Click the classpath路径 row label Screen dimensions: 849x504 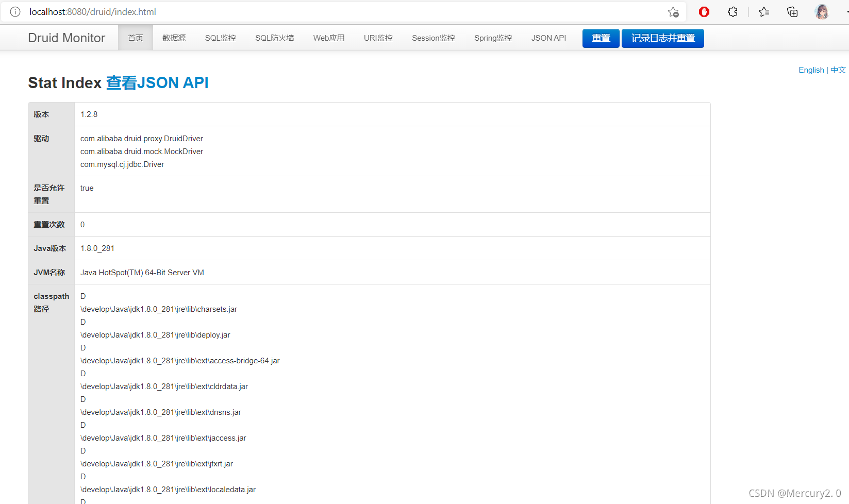coord(51,303)
